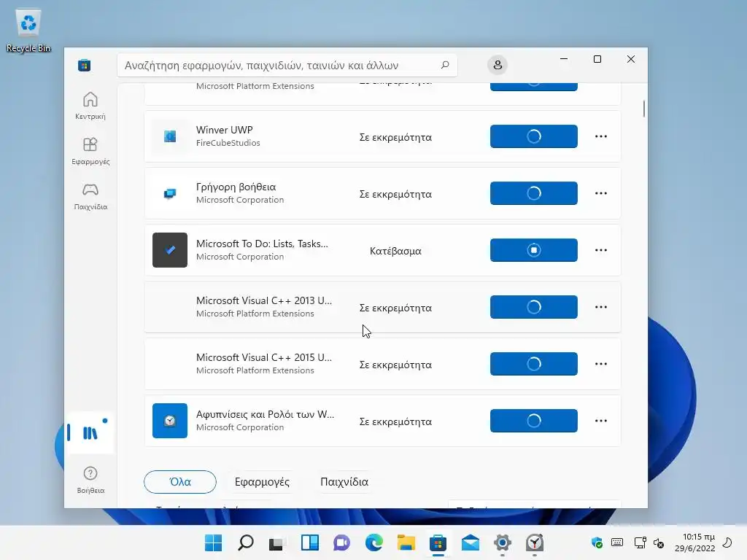Image resolution: width=747 pixels, height=560 pixels.
Task: Open more options for Αφυπνίσεις και Ρολόι
Action: (x=601, y=421)
